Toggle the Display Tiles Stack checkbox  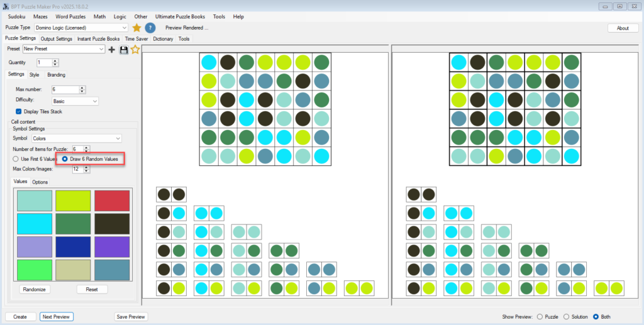tap(19, 111)
